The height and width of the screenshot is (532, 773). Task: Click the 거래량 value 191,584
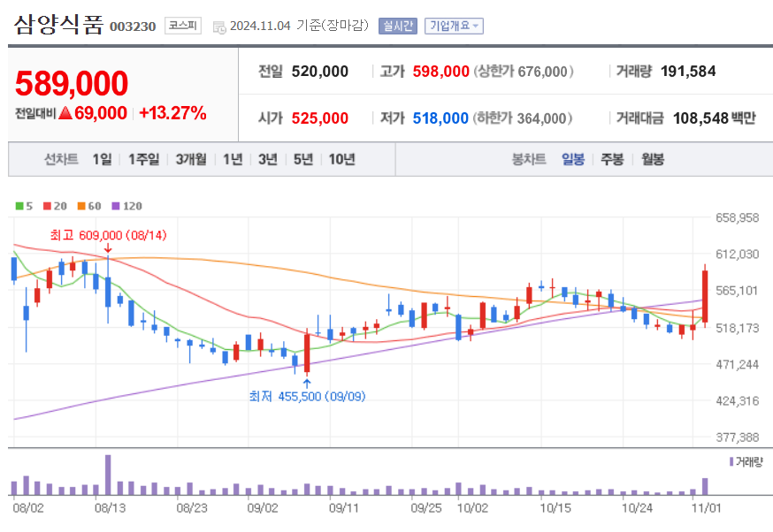(x=688, y=72)
